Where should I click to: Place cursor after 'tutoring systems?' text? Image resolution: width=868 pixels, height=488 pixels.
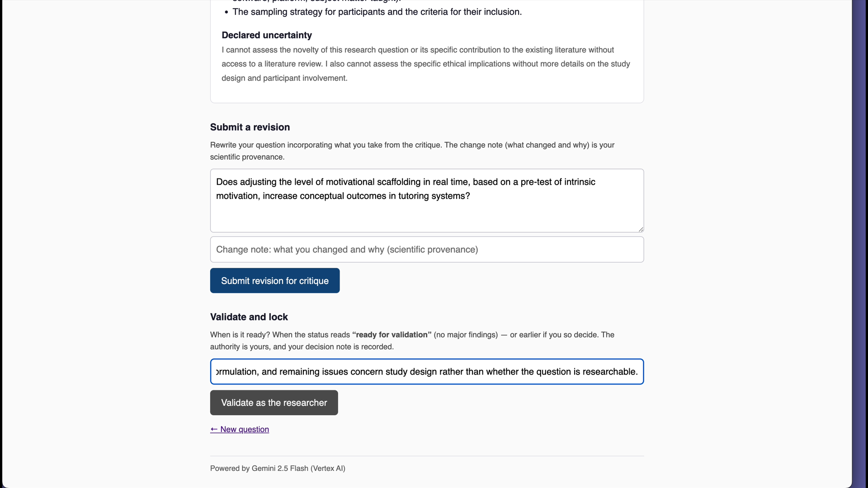tap(471, 196)
